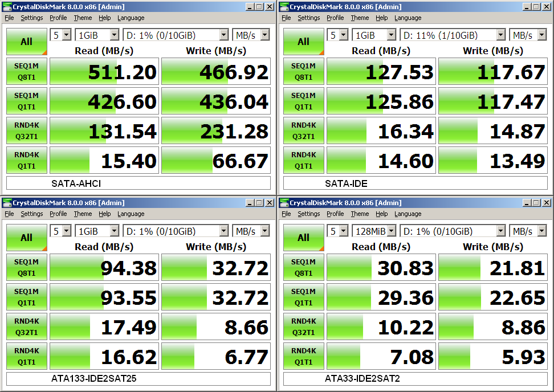Viewport: 554px width, 392px height.
Task: Click CrystalDiskMark title icon in ATA133-IDE2SAT25 window
Action: (x=7, y=203)
